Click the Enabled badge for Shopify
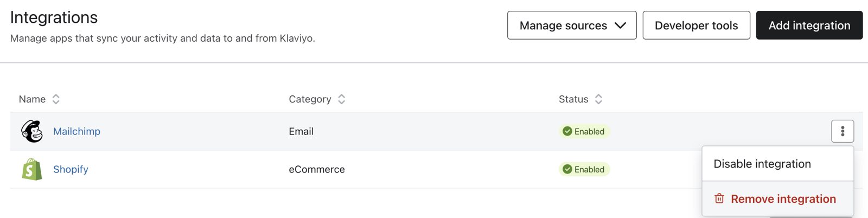Image resolution: width=868 pixels, height=218 pixels. pos(584,169)
